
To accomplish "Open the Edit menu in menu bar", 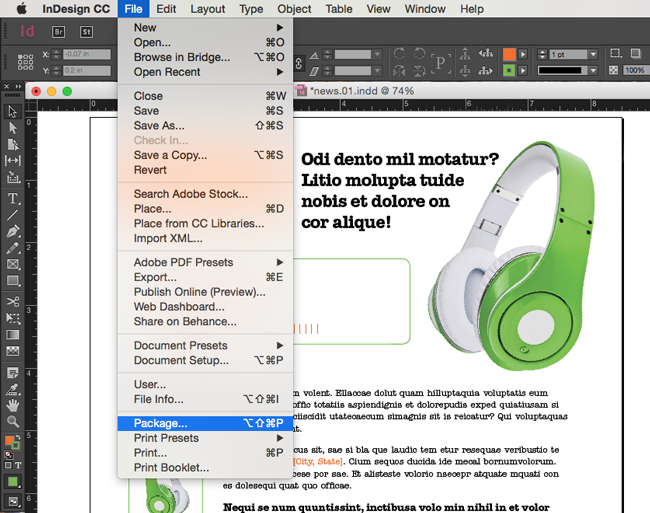I will [166, 9].
